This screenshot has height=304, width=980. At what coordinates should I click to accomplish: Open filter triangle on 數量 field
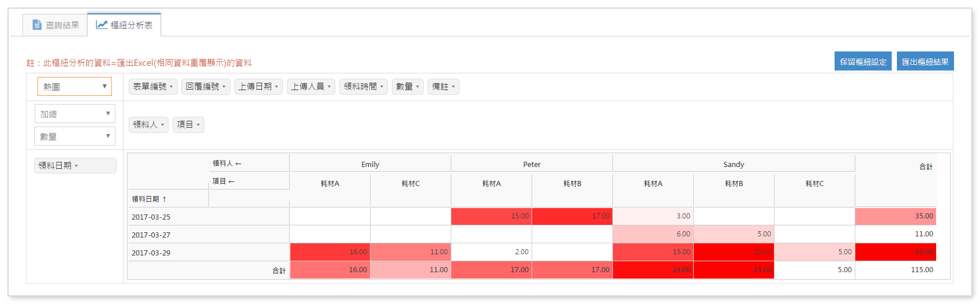coord(417,87)
